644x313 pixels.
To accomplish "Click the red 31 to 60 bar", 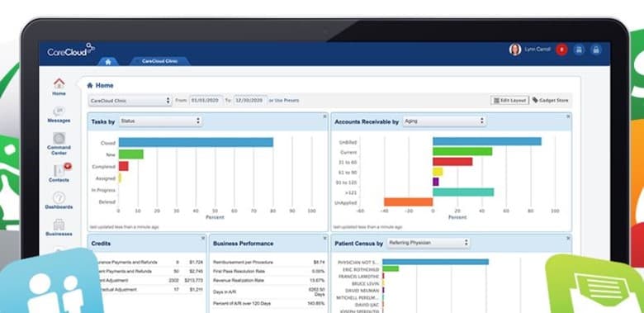I will pyautogui.click(x=452, y=161).
